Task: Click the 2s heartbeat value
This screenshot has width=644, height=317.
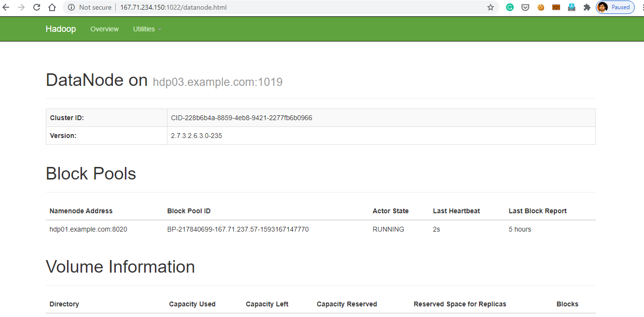Action: 437,229
